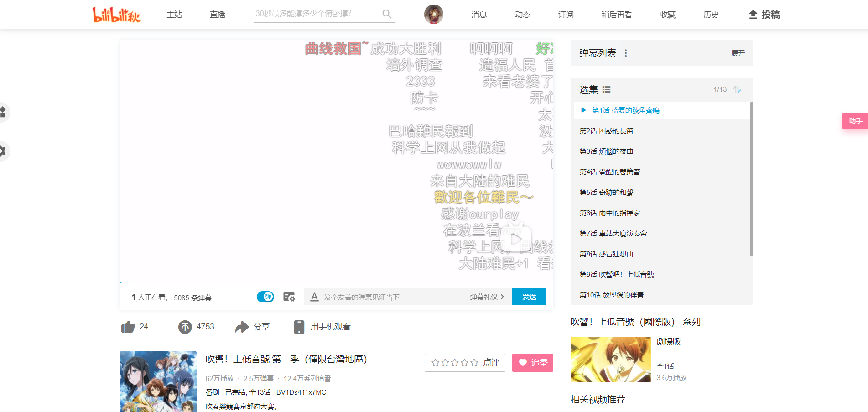
Task: Click the anime cover poster thumbnail
Action: coord(158,381)
